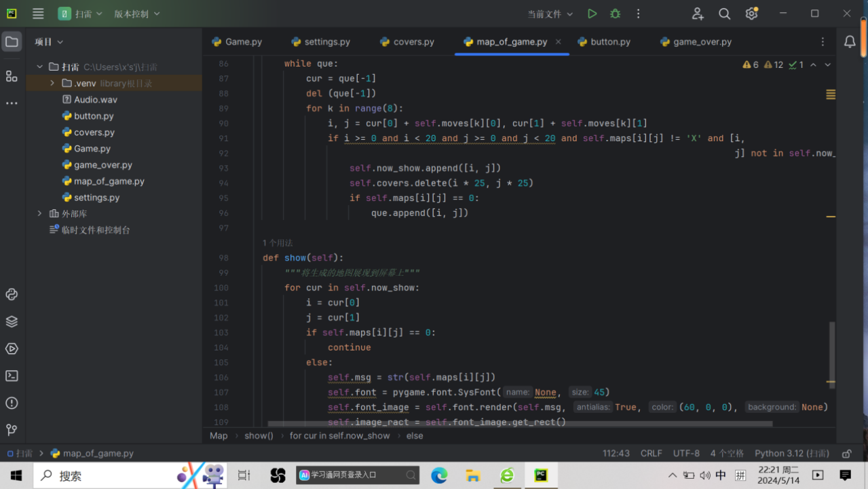Start debugging with the Debug bug icon
The image size is (868, 489).
click(615, 14)
